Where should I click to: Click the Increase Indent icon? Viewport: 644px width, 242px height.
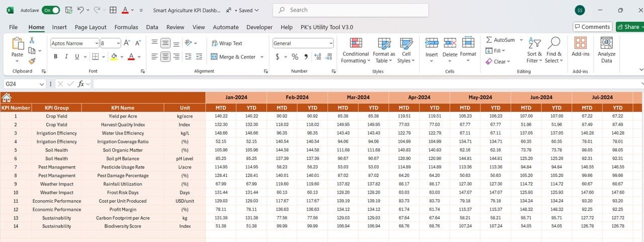[x=199, y=57]
